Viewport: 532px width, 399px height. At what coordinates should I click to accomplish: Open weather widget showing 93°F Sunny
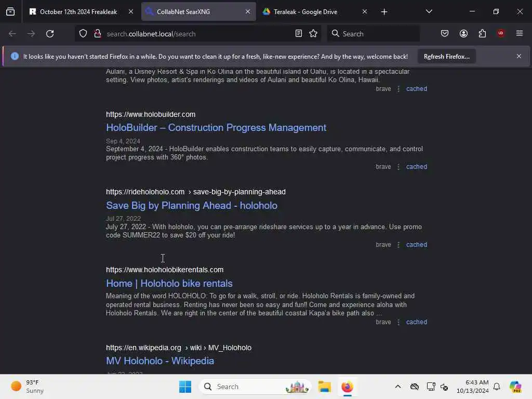point(27,387)
